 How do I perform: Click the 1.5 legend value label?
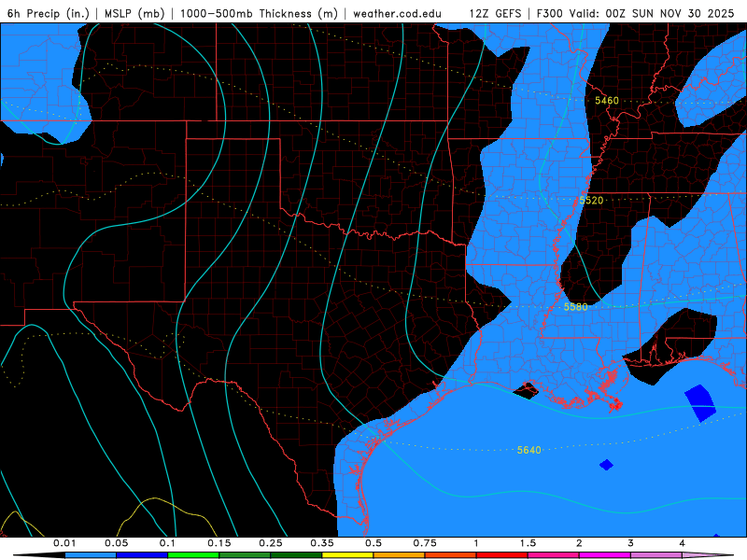(x=528, y=543)
